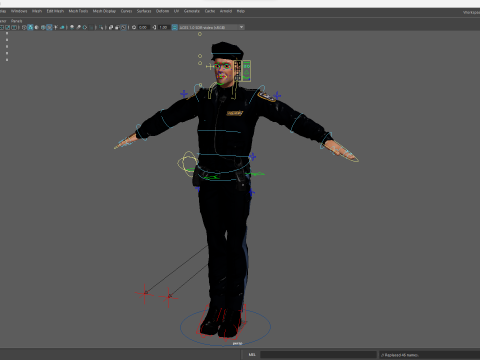Switch command line MEL language button
480x360 pixels.
252,355
